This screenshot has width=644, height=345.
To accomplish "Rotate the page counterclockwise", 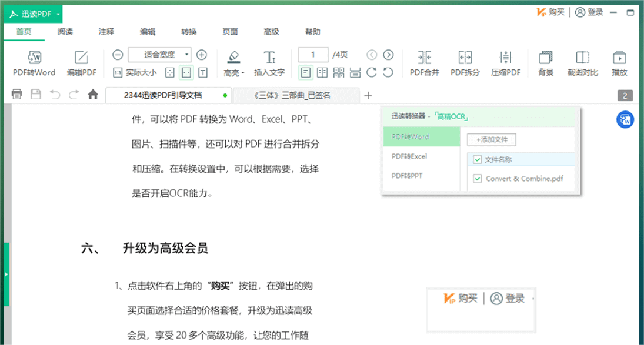I will (388, 73).
